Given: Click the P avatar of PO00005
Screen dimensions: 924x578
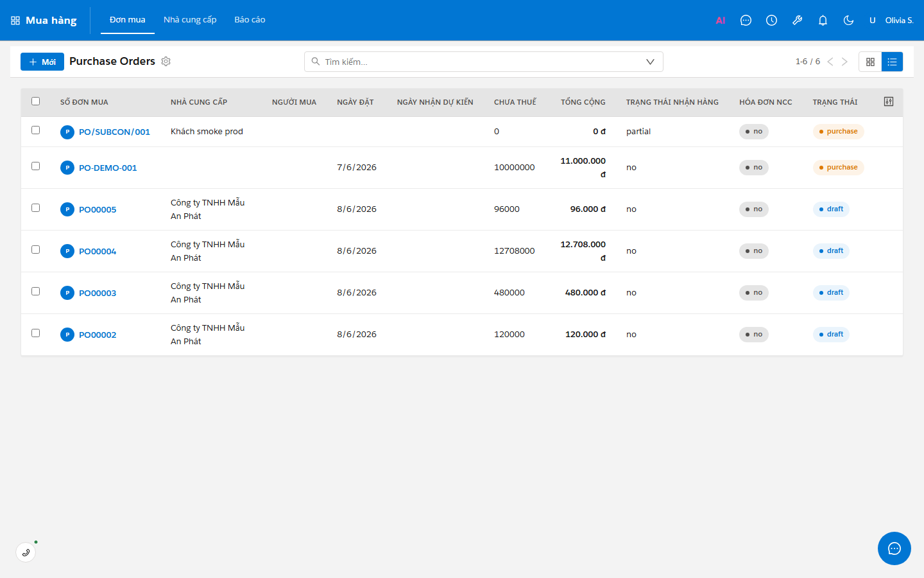Looking at the screenshot, I should pyautogui.click(x=67, y=209).
